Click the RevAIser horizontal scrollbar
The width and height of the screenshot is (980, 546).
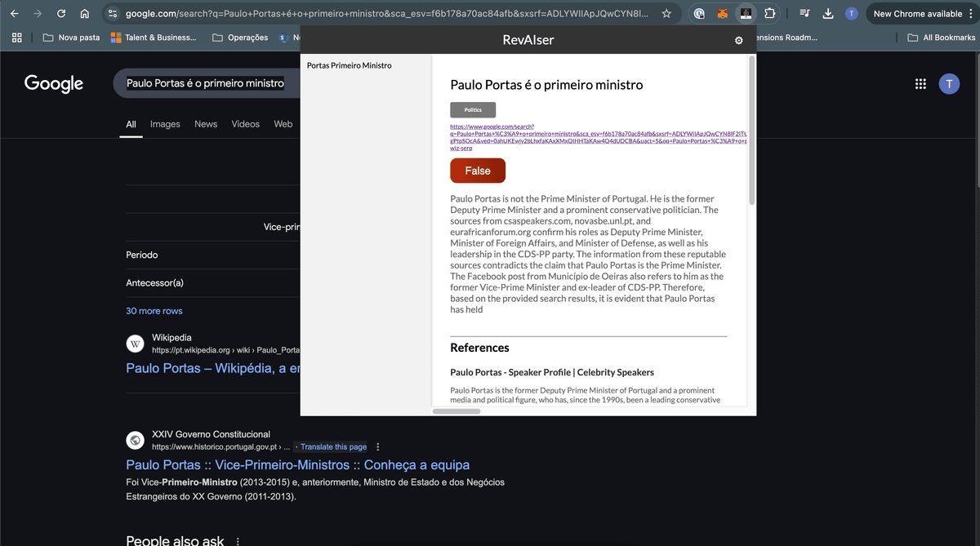(456, 411)
